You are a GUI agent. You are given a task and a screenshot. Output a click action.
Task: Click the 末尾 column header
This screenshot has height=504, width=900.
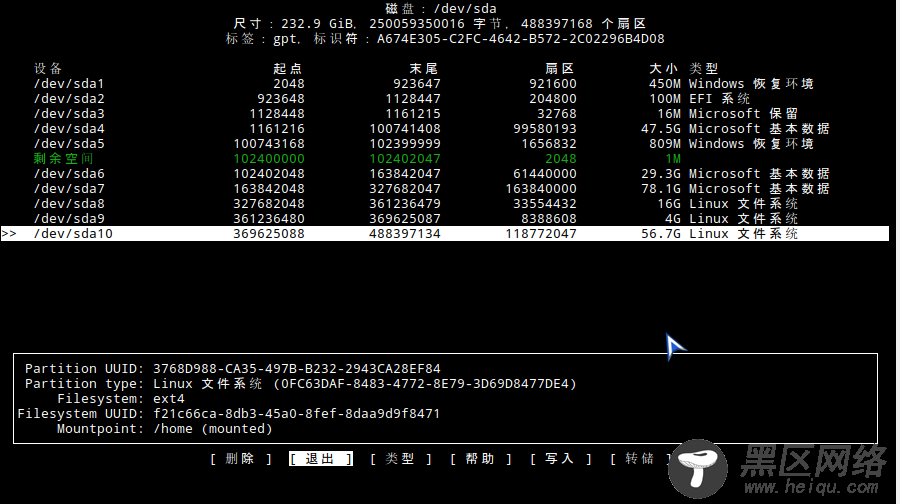click(424, 69)
